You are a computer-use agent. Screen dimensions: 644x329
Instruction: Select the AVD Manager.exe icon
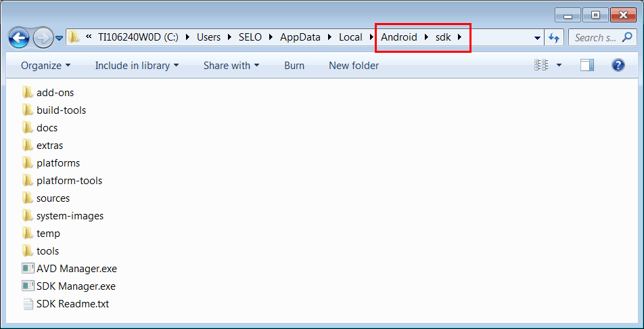pos(28,269)
